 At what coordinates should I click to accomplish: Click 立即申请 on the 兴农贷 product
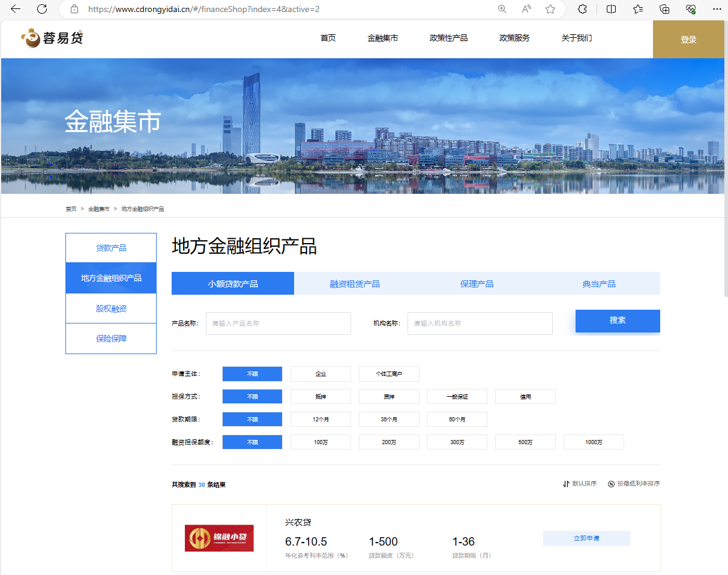pyautogui.click(x=586, y=538)
